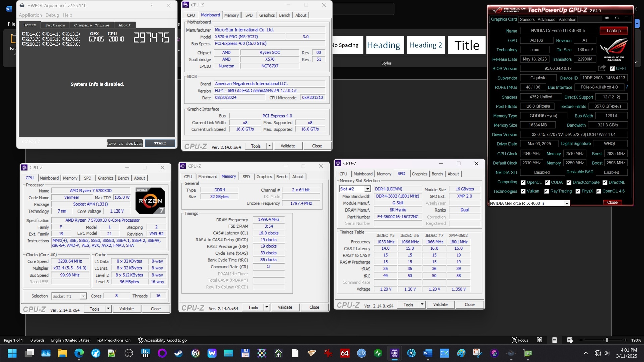Switch to Word via its taskbar icon
This screenshot has height=362, width=644.
[x=428, y=353]
